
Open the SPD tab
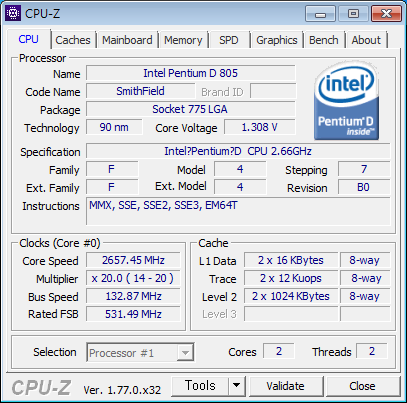(x=229, y=40)
